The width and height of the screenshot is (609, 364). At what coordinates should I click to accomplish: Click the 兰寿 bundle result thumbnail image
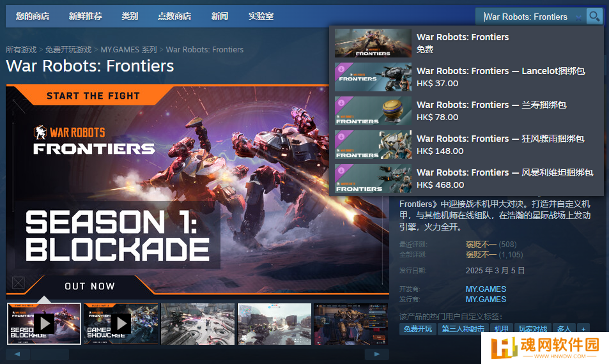(373, 110)
